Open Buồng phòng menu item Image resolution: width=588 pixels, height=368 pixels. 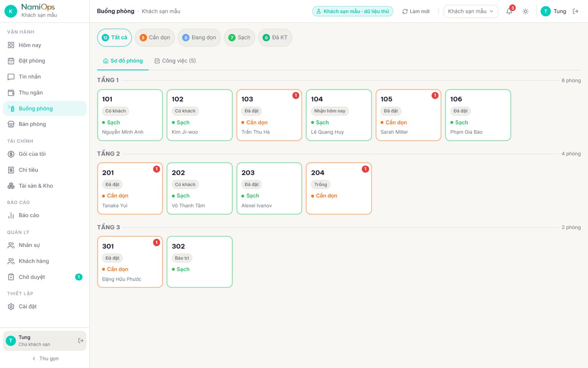pos(44,109)
